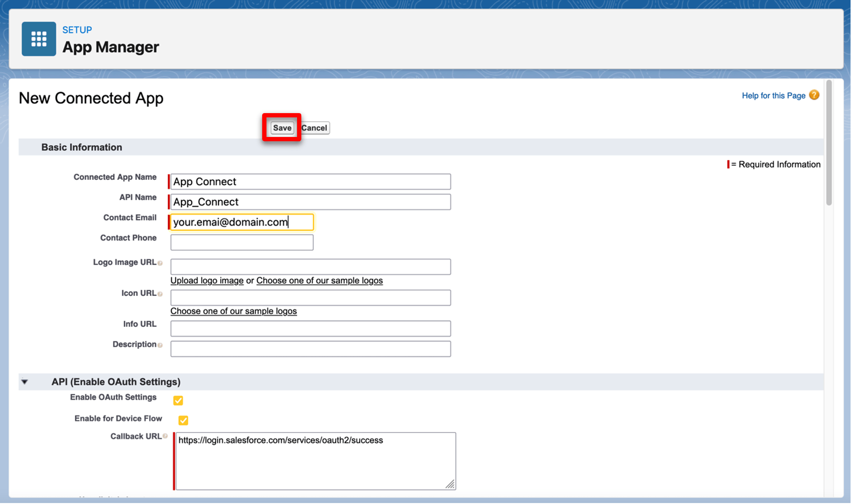Open the Logo Image URL info icon
Viewport: 851px width, 504px height.
tap(160, 263)
